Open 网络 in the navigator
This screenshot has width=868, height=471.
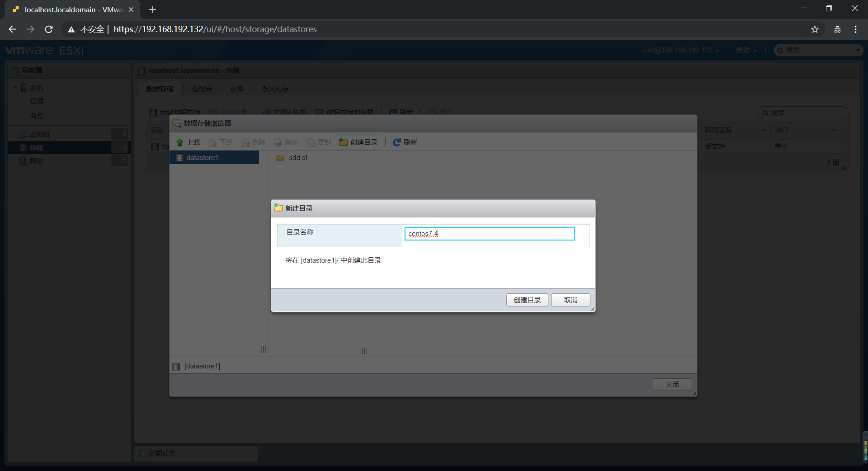pos(36,161)
